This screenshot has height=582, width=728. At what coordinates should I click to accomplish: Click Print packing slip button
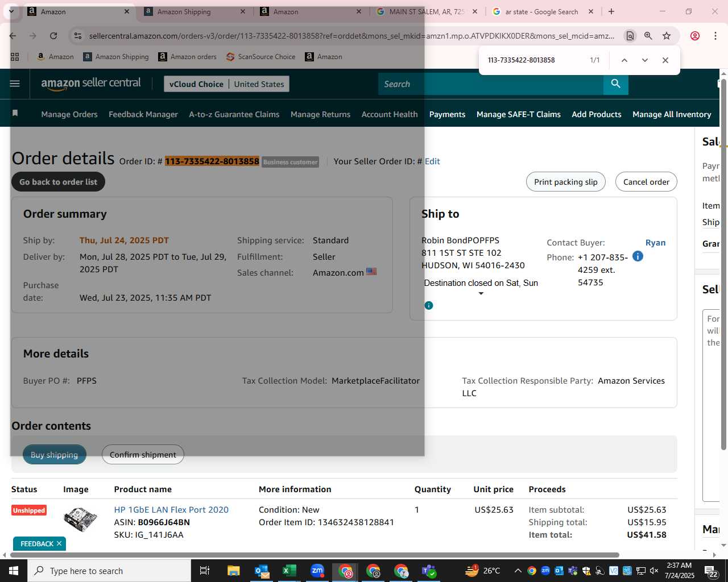[x=566, y=182]
